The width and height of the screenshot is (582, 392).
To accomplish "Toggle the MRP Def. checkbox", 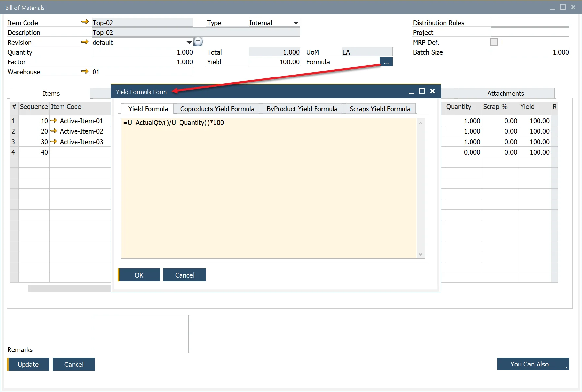I will tap(494, 42).
